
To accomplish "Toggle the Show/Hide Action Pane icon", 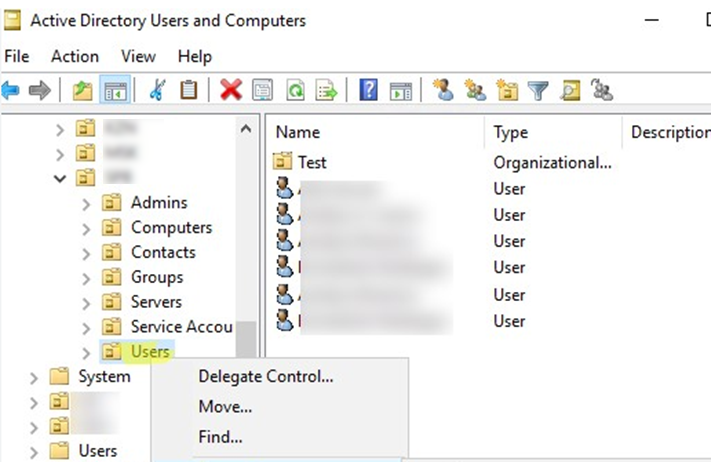I will pos(401,91).
